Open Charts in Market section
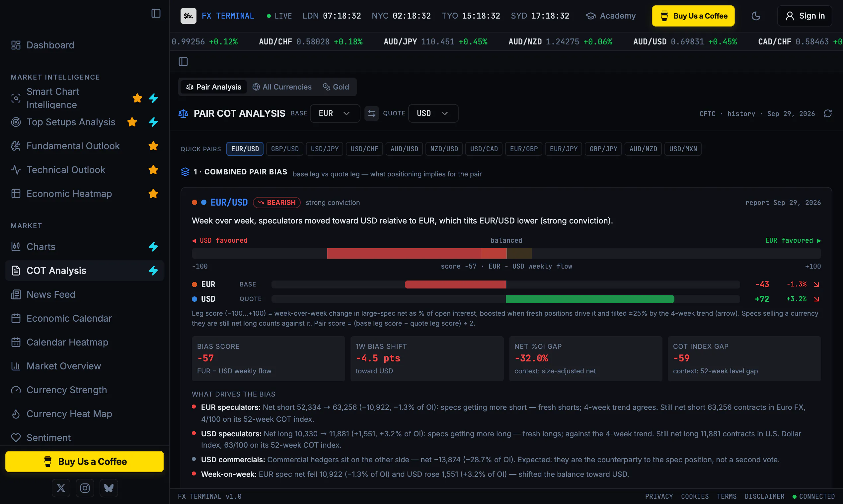Screen dimensions: 843x504 tap(85, 247)
